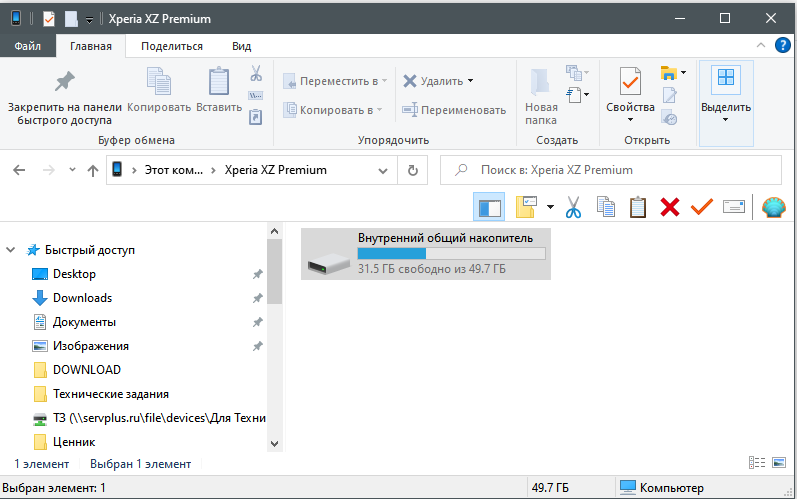Click the title bar new folder icon

point(71,19)
